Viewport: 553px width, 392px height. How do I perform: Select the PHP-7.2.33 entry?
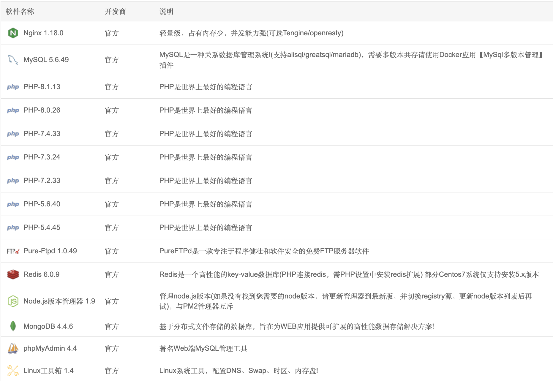coord(42,181)
